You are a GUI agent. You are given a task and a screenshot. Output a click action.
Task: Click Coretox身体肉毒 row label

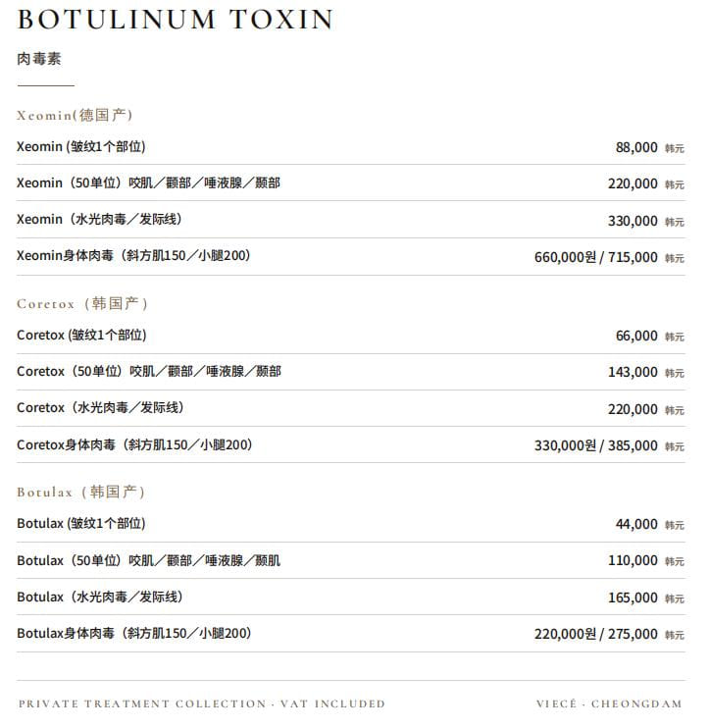(134, 444)
